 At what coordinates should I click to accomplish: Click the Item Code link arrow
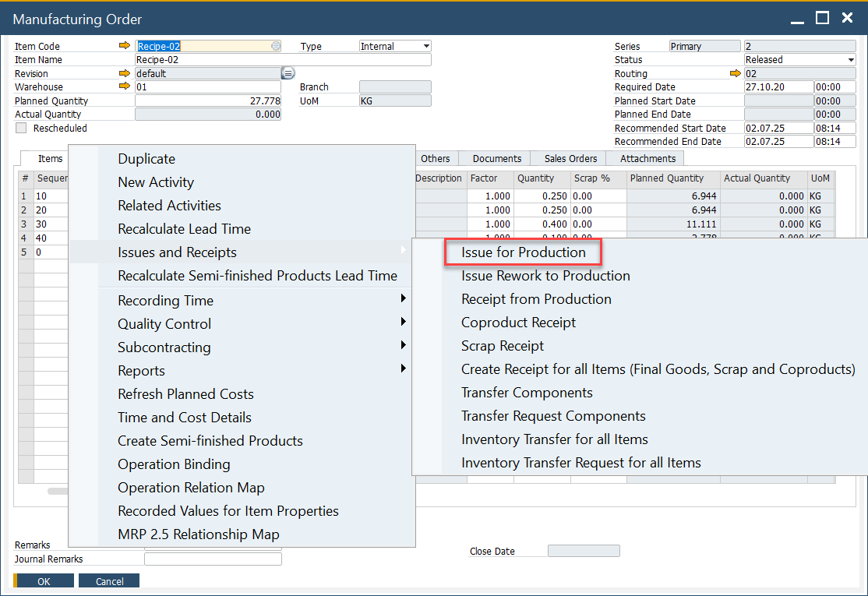[125, 46]
